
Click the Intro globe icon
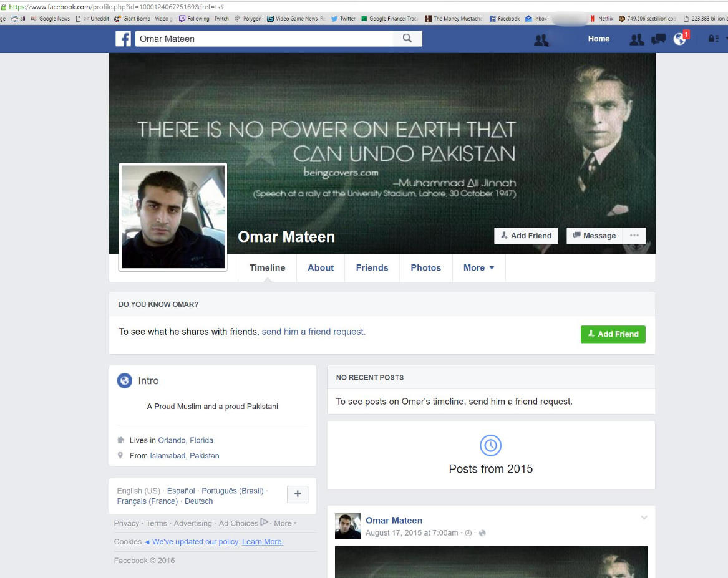124,381
